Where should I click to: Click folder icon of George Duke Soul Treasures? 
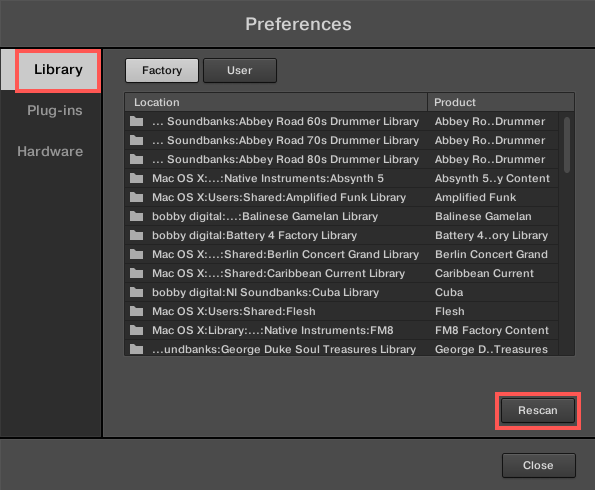tap(136, 349)
